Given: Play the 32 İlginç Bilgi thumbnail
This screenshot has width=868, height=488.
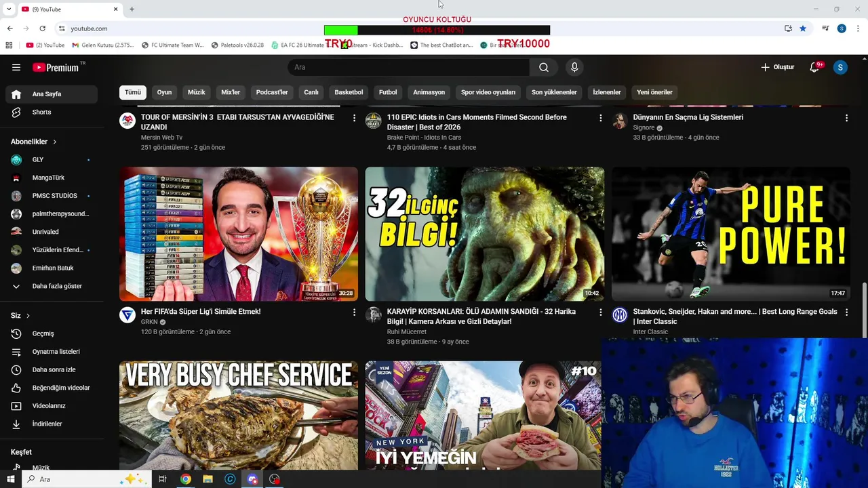Looking at the screenshot, I should click(x=485, y=234).
